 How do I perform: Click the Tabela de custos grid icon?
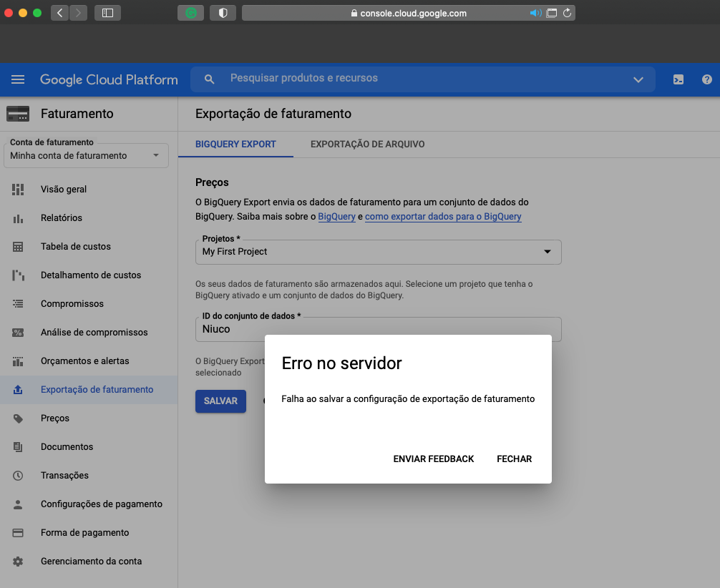18,247
